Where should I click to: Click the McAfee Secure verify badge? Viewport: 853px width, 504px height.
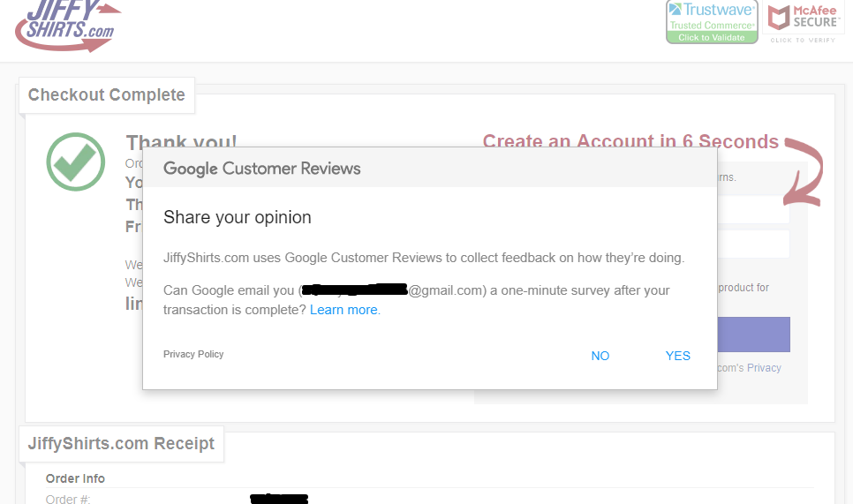pos(803,23)
